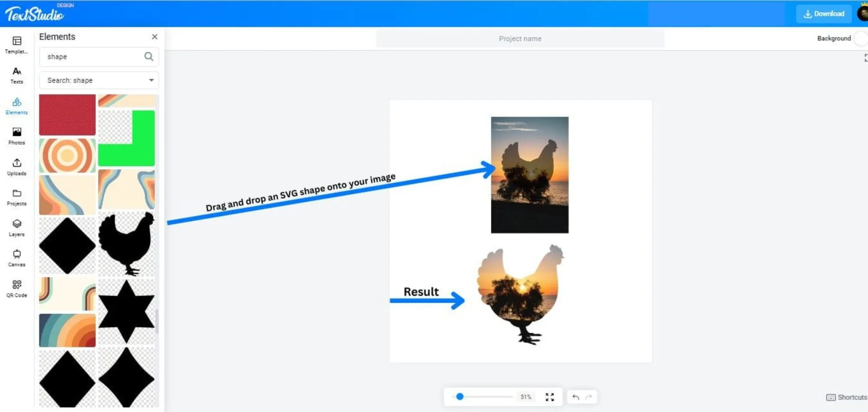Open the Shortcuts link
Screen dimensions: 868x412
click(846, 397)
